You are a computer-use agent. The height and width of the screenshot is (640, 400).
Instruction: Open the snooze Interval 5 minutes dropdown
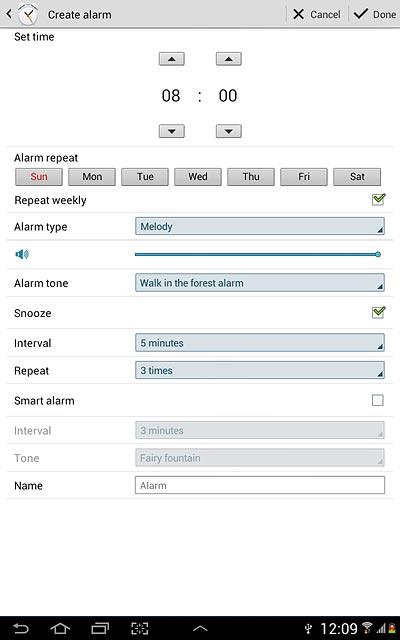pos(260,342)
